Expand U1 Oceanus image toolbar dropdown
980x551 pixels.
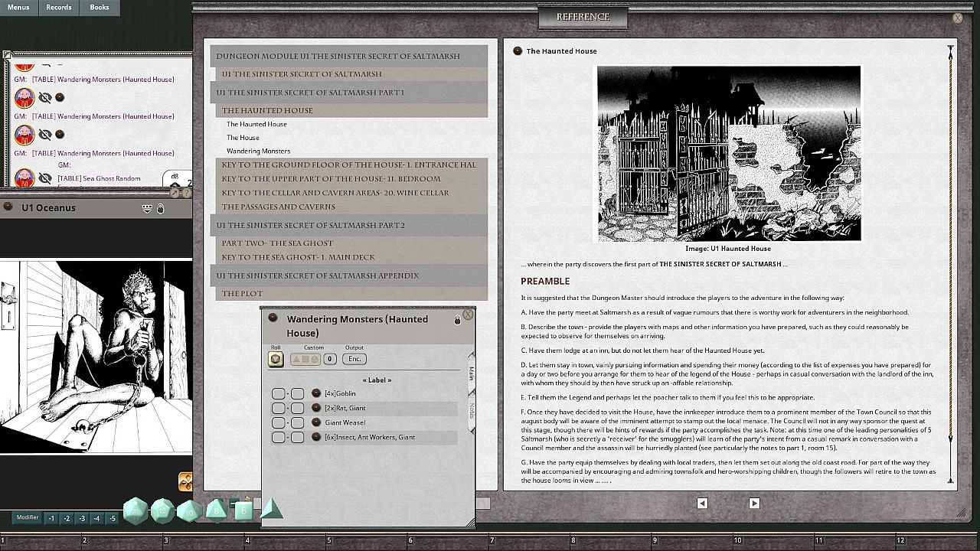(147, 208)
